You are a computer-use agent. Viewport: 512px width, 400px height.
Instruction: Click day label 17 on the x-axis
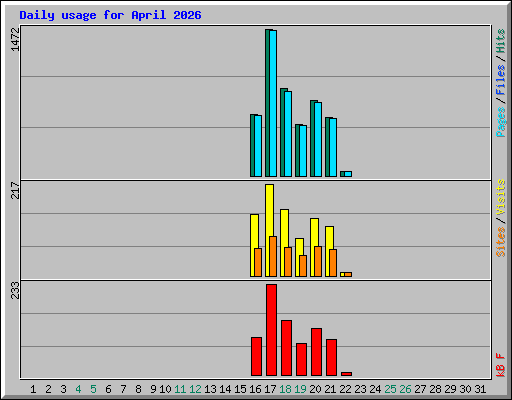tap(270, 389)
